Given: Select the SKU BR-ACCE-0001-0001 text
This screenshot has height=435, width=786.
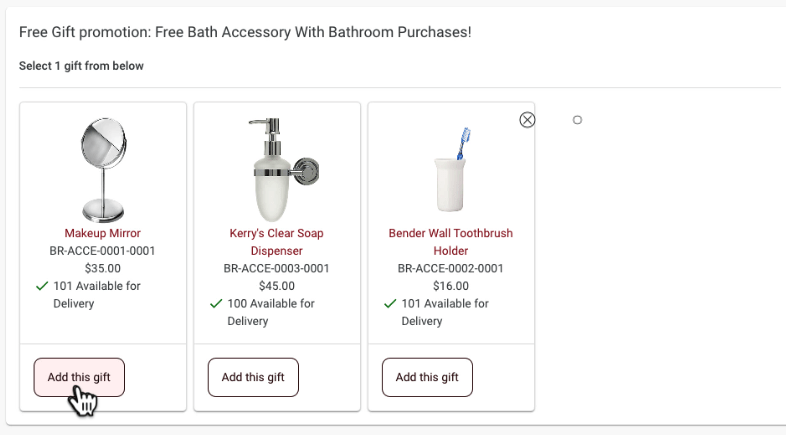Looking at the screenshot, I should coord(102,251).
